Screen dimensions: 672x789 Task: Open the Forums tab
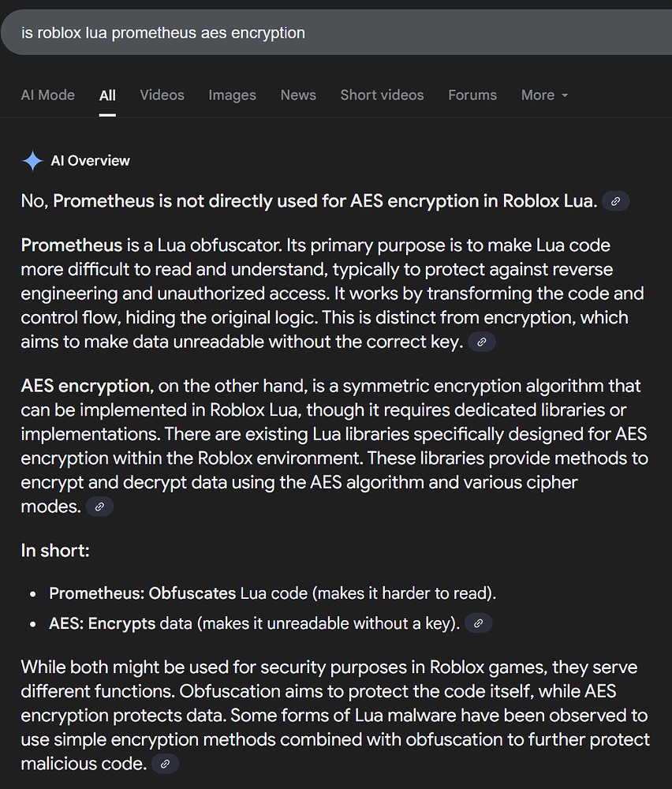(472, 95)
